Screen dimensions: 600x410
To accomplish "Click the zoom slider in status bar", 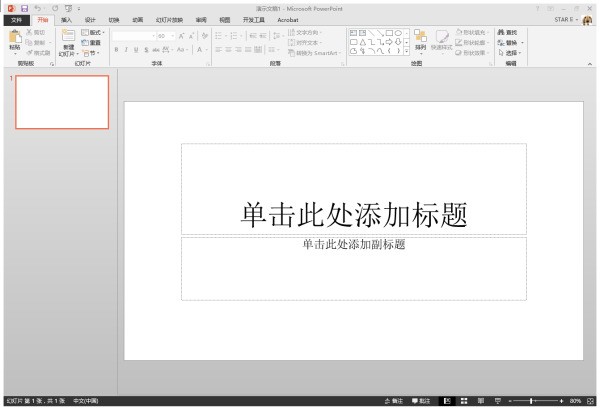I will coord(530,400).
